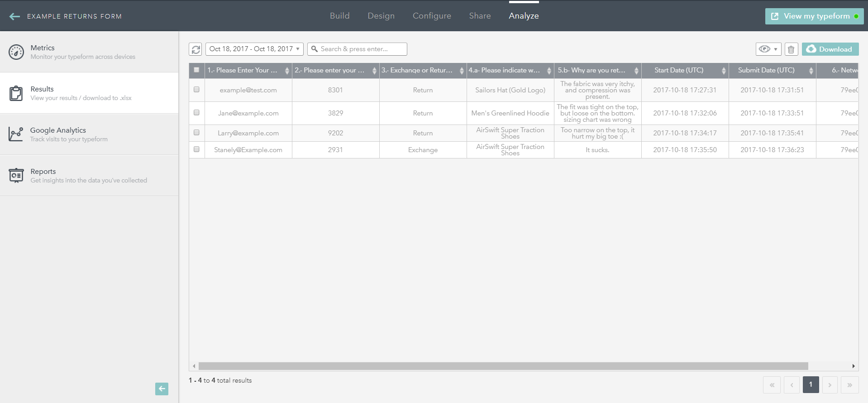Viewport: 868px width, 403px height.
Task: Click the Results clipboard icon
Action: [x=16, y=93]
